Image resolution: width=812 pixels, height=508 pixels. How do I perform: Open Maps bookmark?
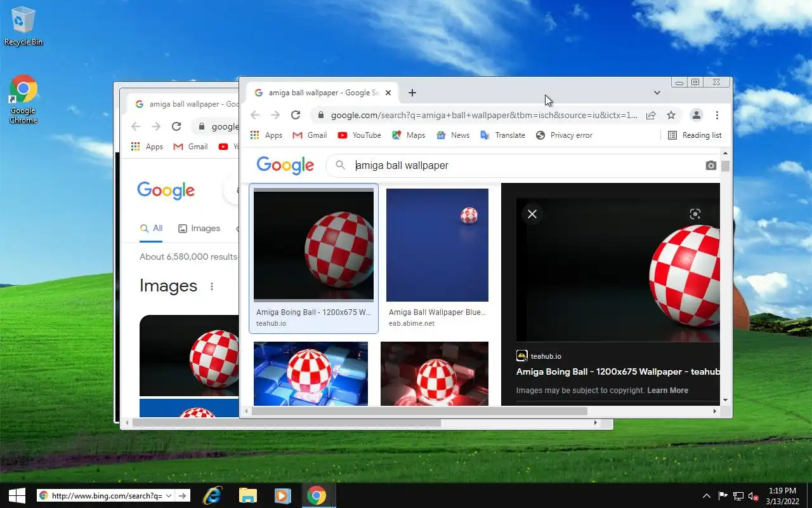(x=409, y=135)
